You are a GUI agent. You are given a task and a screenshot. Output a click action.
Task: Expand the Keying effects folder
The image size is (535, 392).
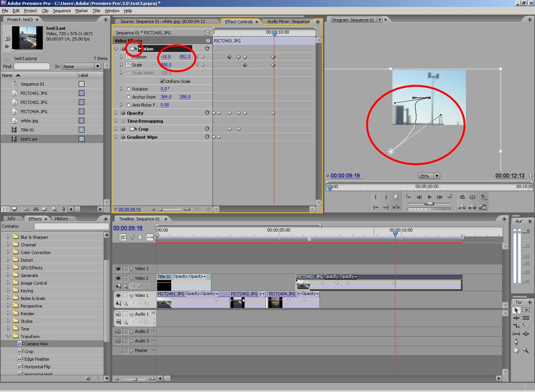pyautogui.click(x=8, y=290)
